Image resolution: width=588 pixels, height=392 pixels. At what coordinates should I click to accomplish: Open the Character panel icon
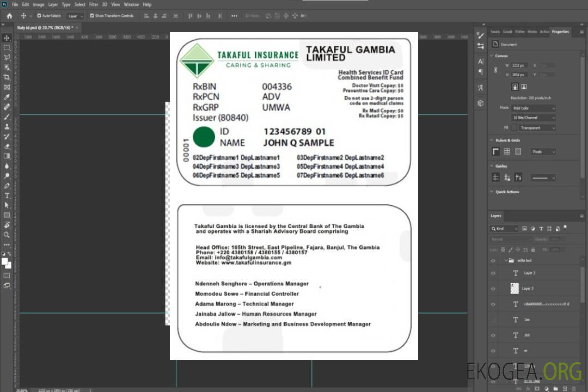pyautogui.click(x=481, y=61)
